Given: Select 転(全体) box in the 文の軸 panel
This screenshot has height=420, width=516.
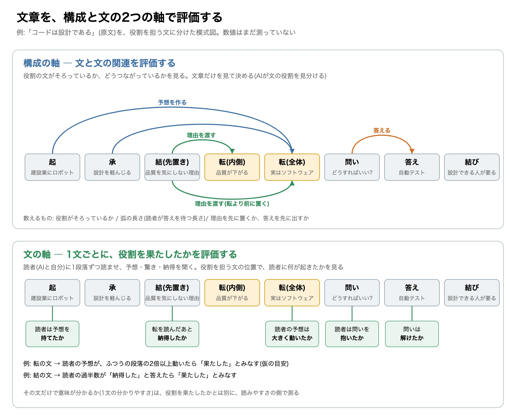Looking at the screenshot, I should pyautogui.click(x=292, y=293).
